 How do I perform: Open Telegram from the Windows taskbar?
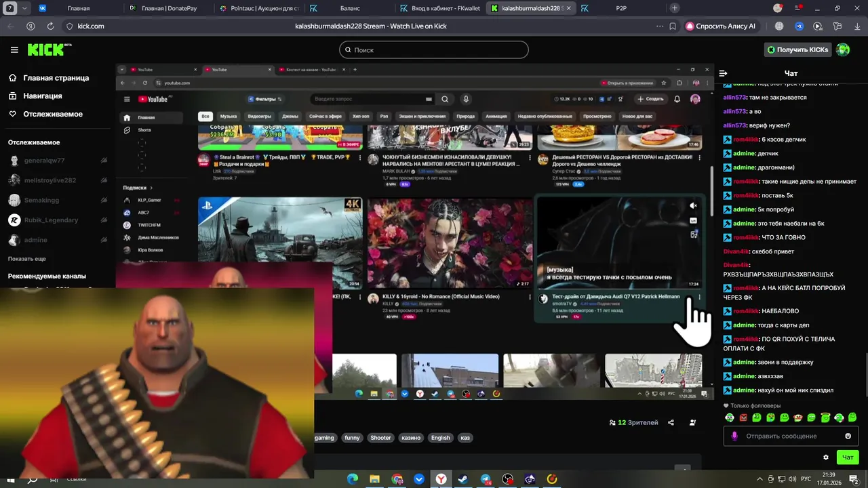(x=486, y=479)
